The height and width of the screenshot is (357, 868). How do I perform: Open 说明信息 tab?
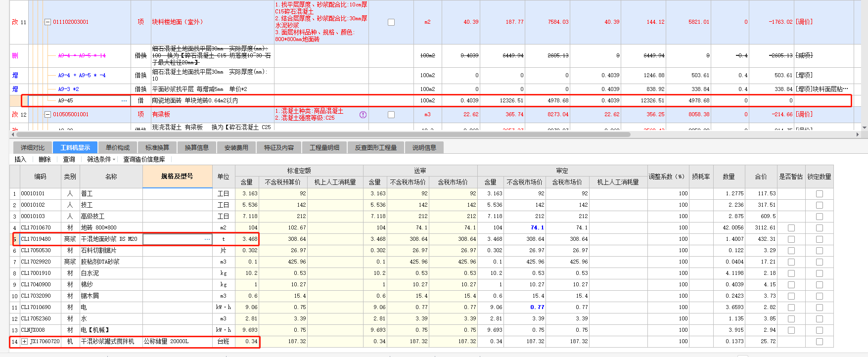(x=424, y=147)
